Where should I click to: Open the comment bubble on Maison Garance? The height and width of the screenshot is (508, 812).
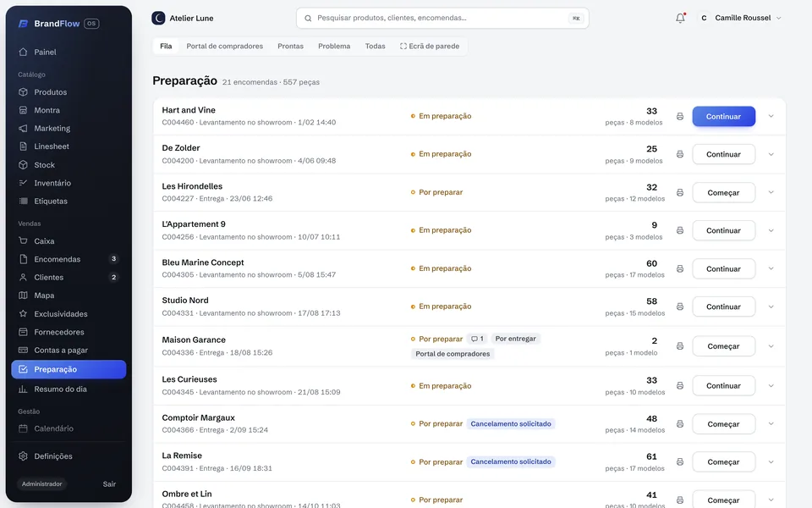[477, 339]
